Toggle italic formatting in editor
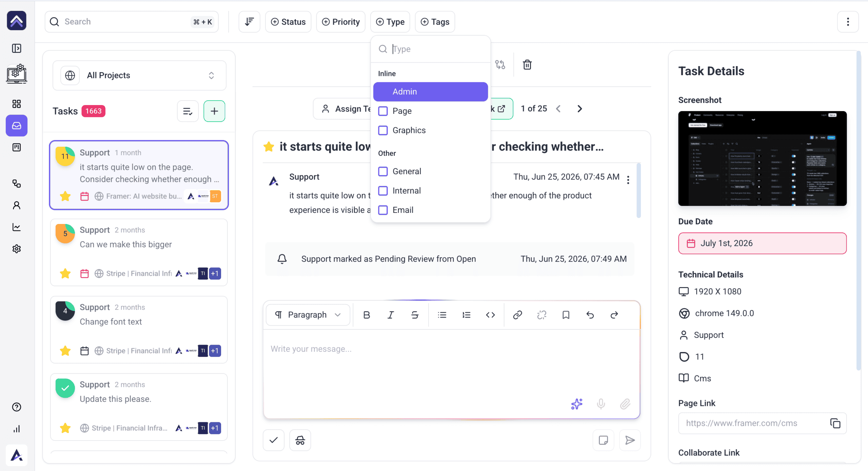 pyautogui.click(x=391, y=315)
